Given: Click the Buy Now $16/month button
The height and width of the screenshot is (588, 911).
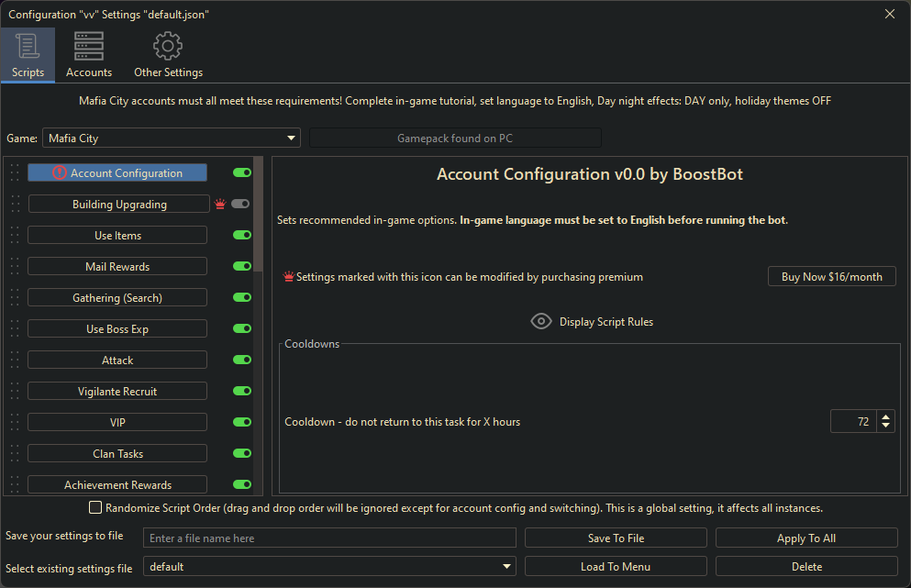Looking at the screenshot, I should click(x=831, y=277).
